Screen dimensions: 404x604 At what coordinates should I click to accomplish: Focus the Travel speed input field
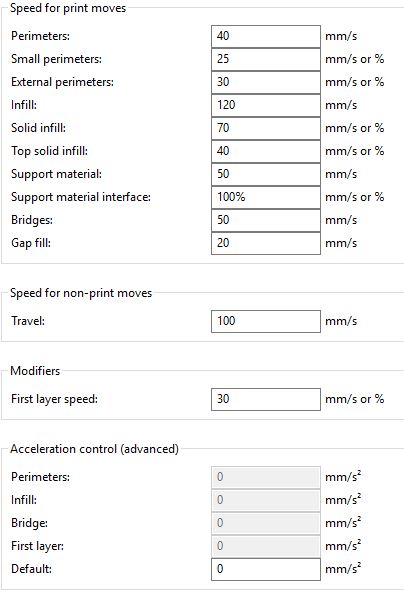click(x=266, y=321)
